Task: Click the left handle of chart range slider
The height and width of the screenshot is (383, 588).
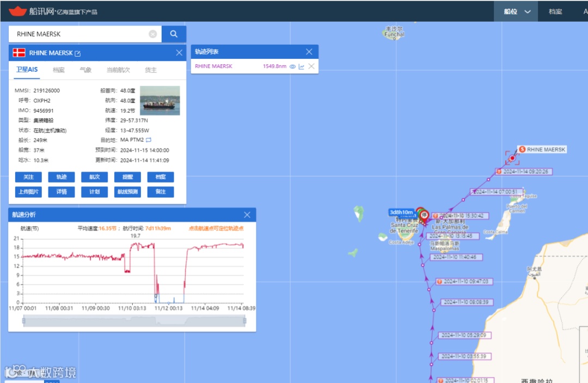Action: coord(23,321)
